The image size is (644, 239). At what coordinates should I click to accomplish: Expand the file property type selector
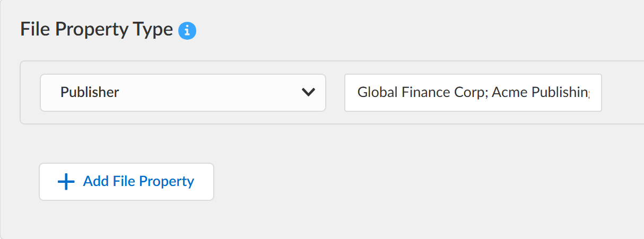(x=182, y=93)
